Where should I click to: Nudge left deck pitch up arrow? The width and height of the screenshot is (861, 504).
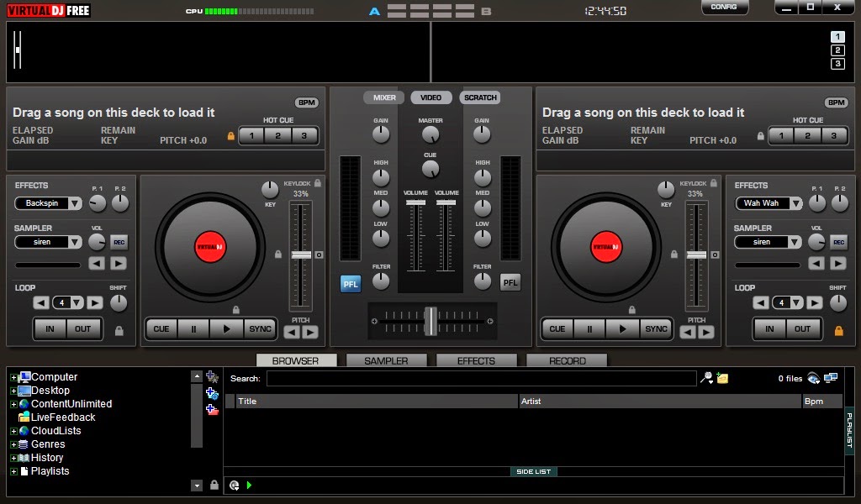click(310, 333)
